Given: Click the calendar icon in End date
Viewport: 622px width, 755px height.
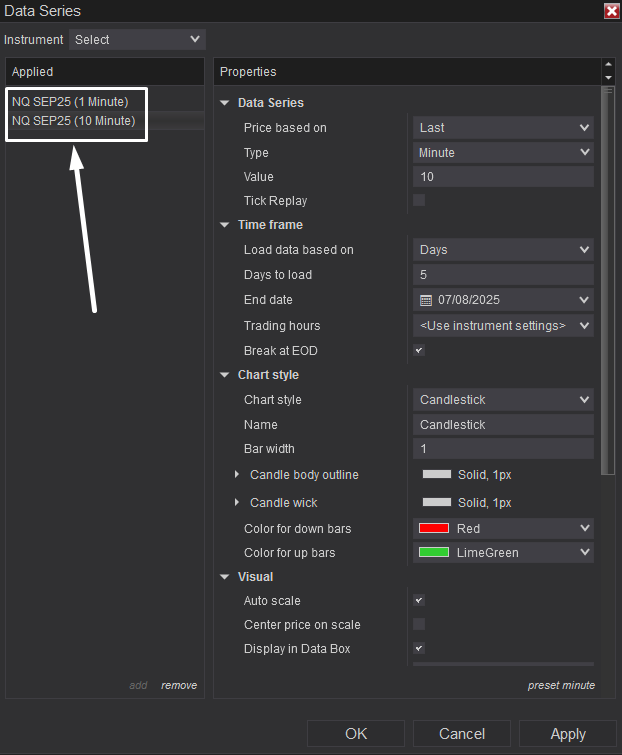Looking at the screenshot, I should coord(426,300).
